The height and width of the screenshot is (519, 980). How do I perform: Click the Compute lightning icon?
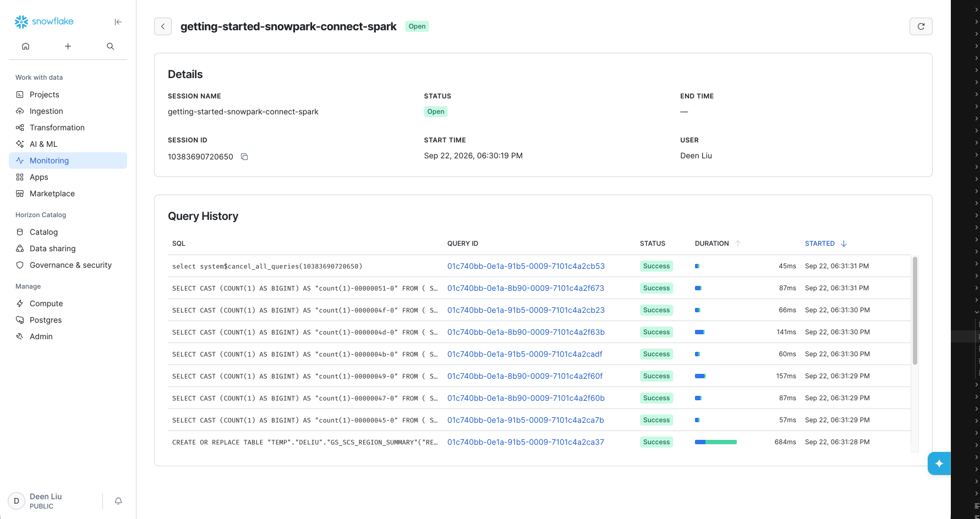[20, 303]
